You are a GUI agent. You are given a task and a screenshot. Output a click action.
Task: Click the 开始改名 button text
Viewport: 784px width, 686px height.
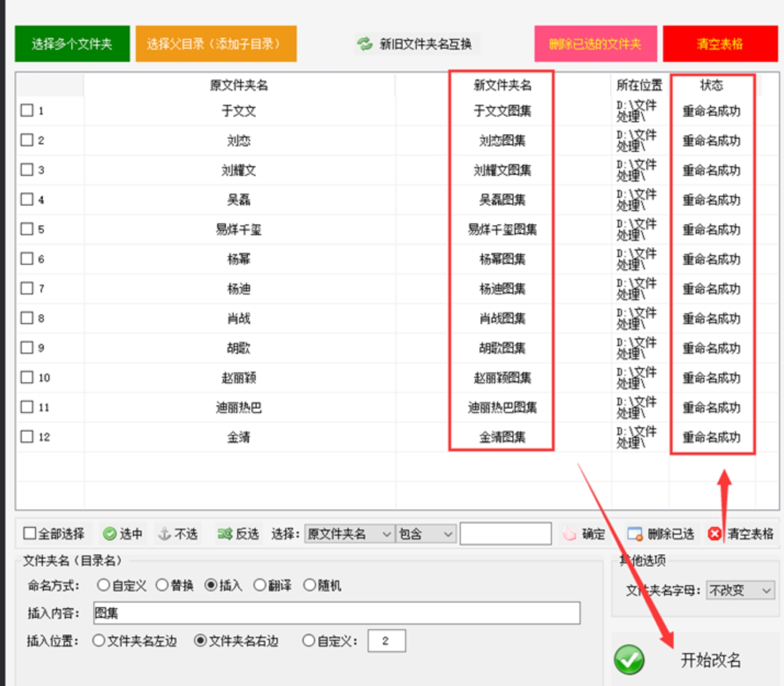pyautogui.click(x=711, y=660)
